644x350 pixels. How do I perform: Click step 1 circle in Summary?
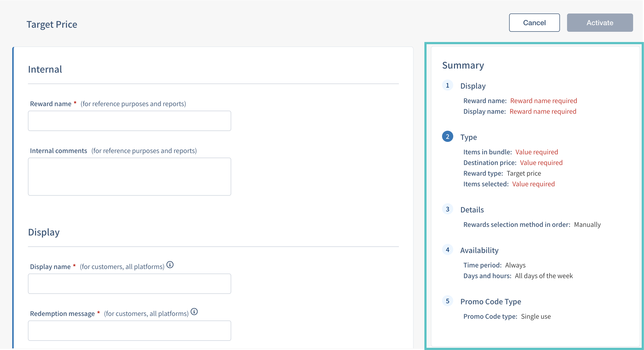tap(447, 85)
